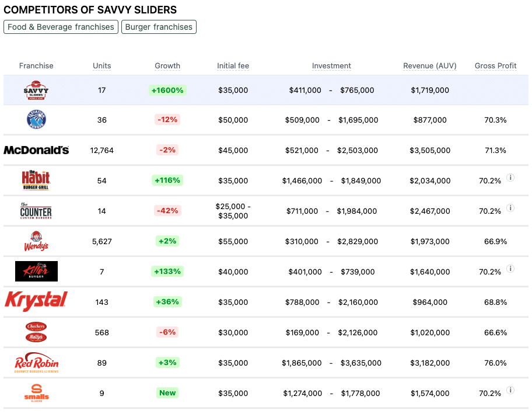532x417 pixels.
Task: Click the $964,000 revenue value
Action: (x=430, y=302)
